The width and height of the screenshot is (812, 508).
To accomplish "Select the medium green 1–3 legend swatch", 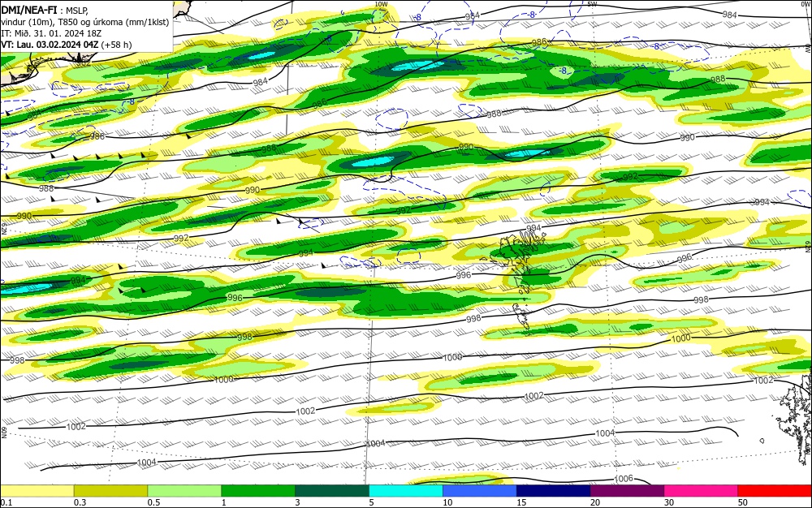I will [x=258, y=491].
